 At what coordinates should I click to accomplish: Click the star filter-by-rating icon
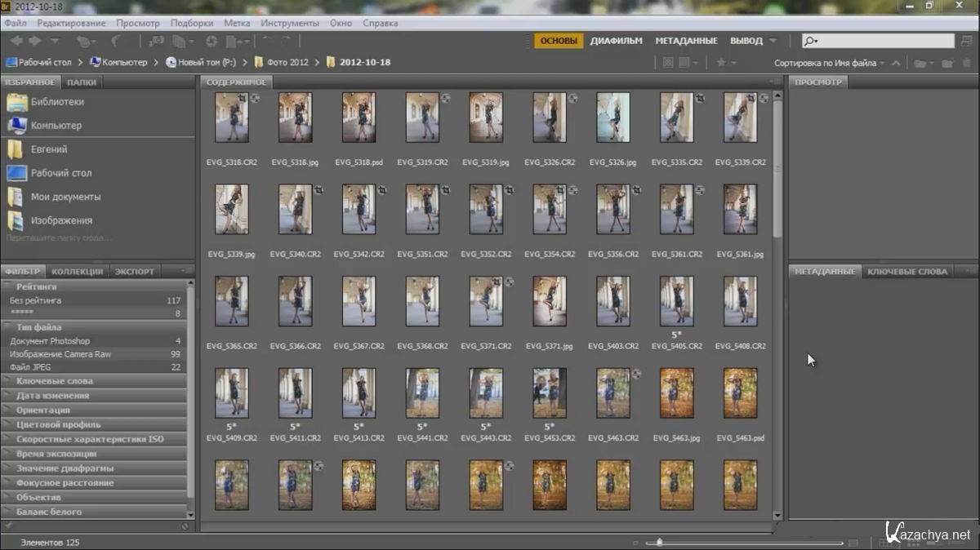pyautogui.click(x=720, y=63)
